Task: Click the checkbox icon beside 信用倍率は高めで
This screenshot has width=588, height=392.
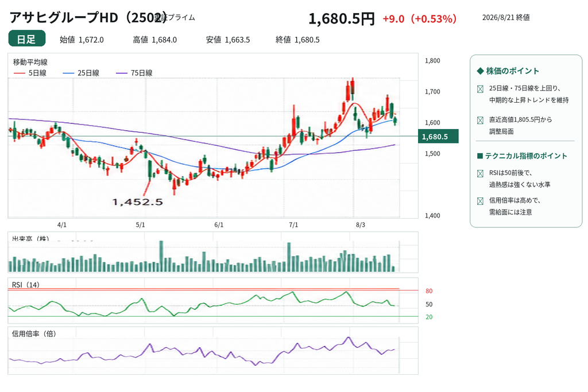Action: 480,201
